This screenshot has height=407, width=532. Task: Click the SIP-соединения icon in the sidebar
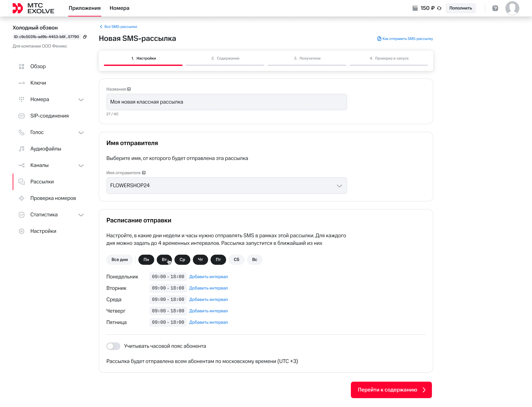point(22,116)
